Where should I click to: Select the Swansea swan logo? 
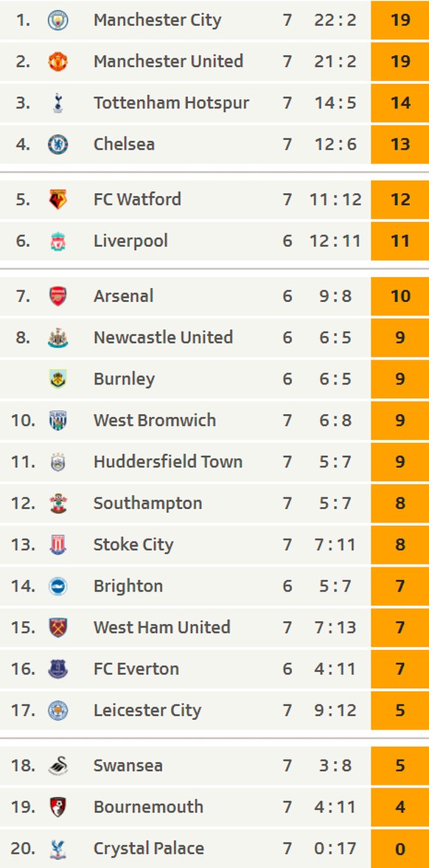pos(57,766)
